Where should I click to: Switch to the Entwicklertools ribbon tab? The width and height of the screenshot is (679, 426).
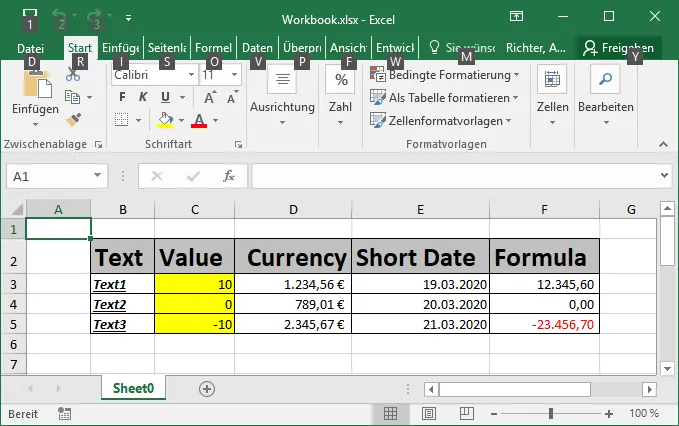coord(395,48)
